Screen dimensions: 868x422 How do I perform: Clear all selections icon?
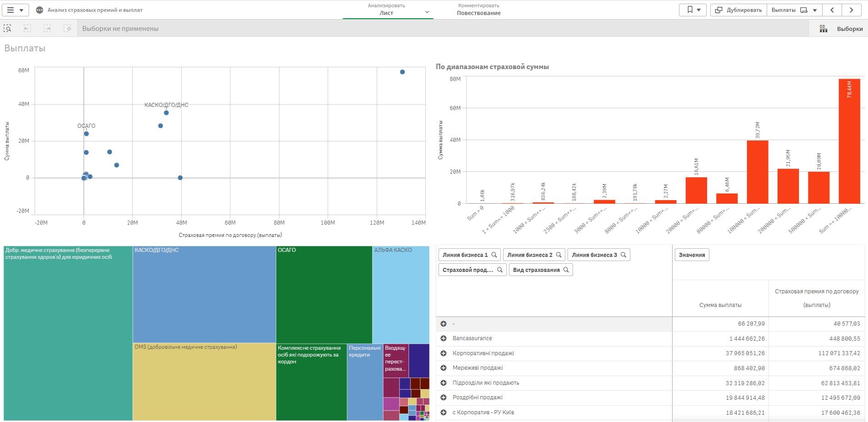coord(67,29)
